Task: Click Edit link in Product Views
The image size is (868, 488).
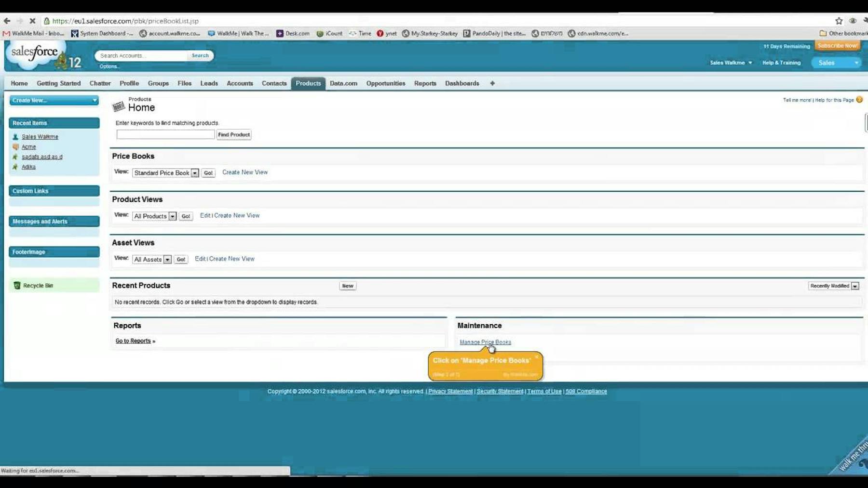Action: (205, 215)
